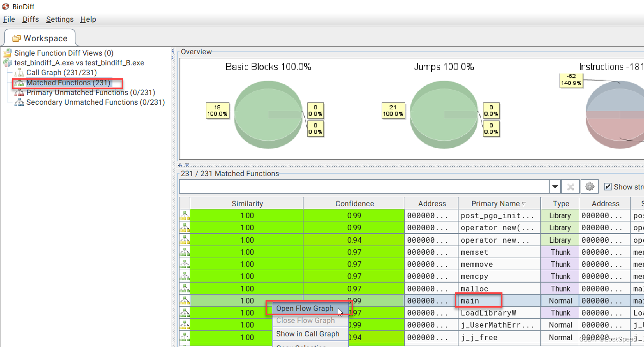The width and height of the screenshot is (644, 347).
Task: Choose Open Flow Graph from context menu
Action: [x=304, y=309]
